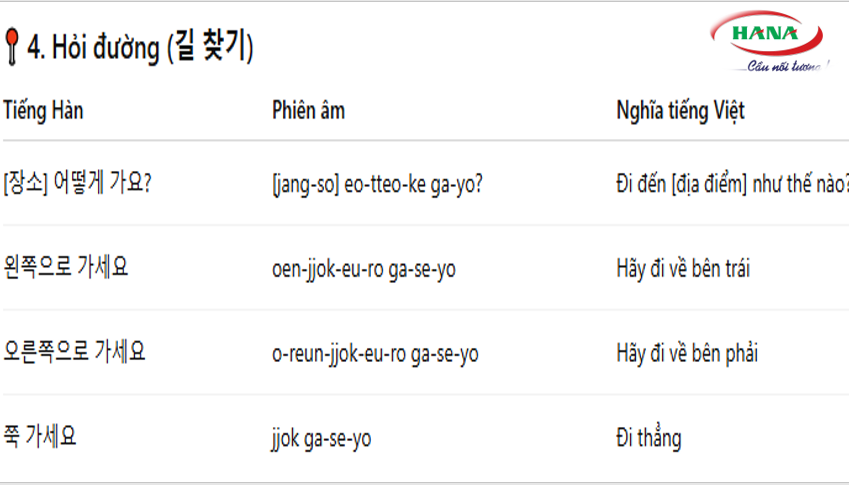Click the meaning Hãy đi về bên phải
Image resolution: width=849 pixels, height=485 pixels.
pyautogui.click(x=687, y=353)
